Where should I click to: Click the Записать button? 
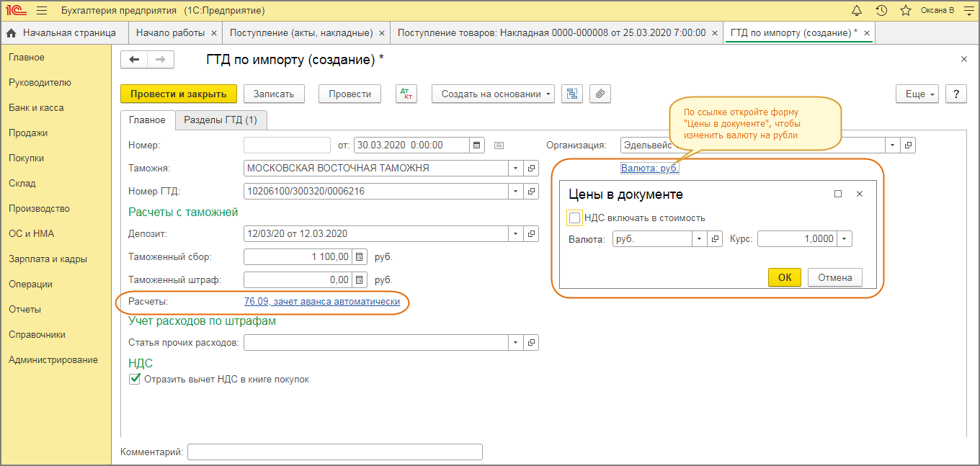274,94
